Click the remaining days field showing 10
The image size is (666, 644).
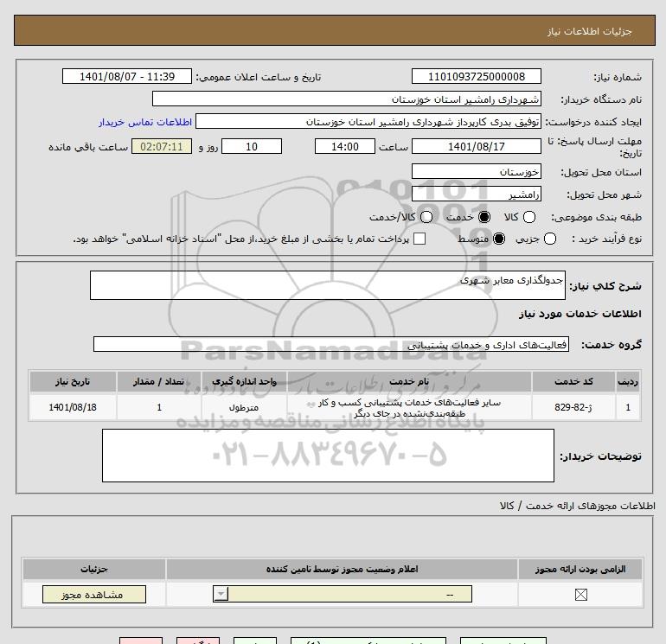click(x=252, y=146)
